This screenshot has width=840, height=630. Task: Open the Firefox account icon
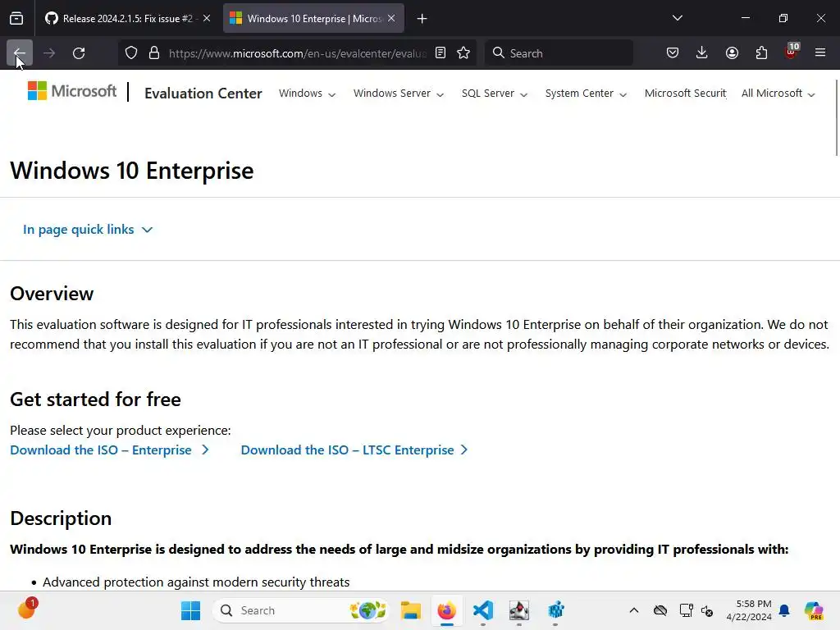click(732, 53)
